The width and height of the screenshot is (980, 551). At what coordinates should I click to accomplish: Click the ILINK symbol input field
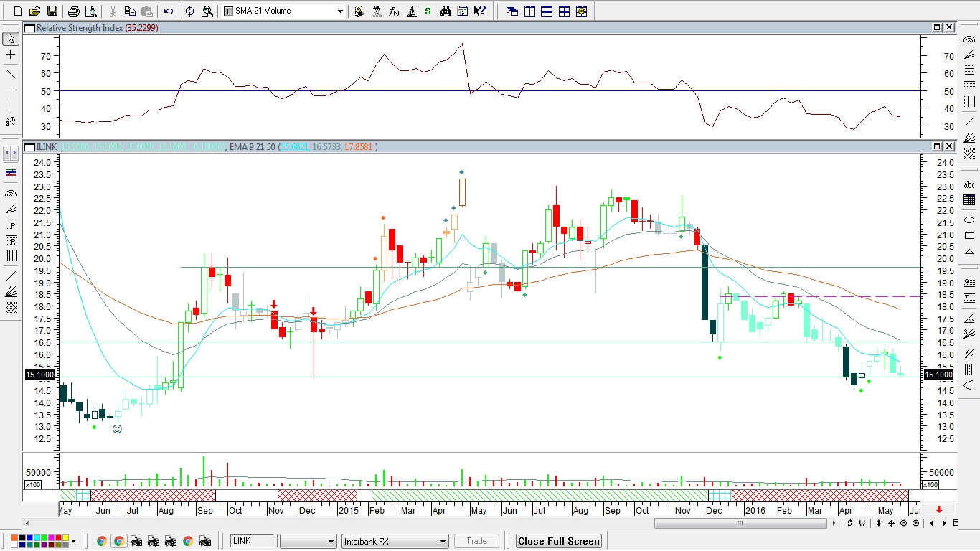252,541
